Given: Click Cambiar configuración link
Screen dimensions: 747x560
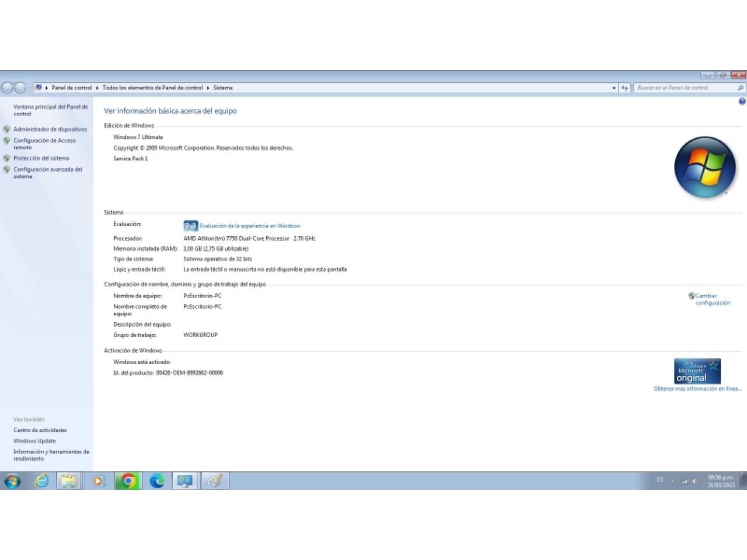Looking at the screenshot, I should click(x=713, y=299).
